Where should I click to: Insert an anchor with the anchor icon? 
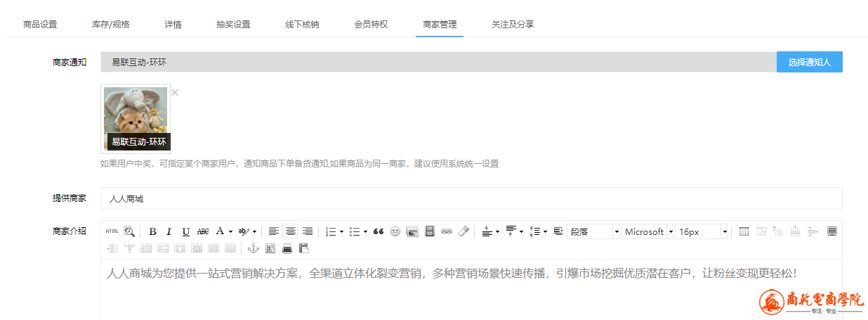pos(254,248)
